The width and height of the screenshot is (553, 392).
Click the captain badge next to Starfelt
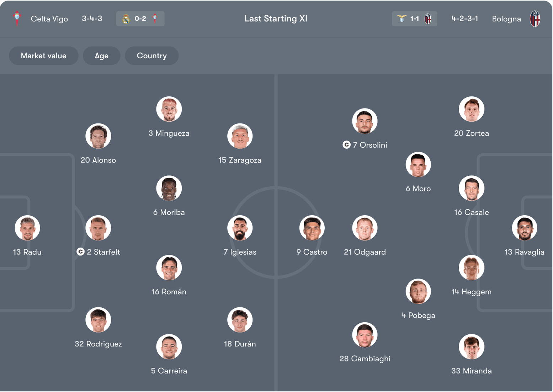point(80,252)
